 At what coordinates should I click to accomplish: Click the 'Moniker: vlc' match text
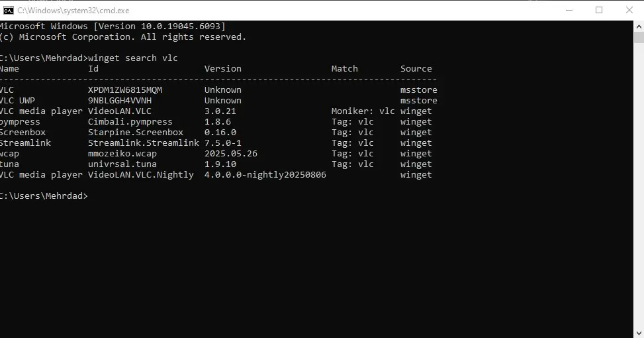(x=363, y=111)
